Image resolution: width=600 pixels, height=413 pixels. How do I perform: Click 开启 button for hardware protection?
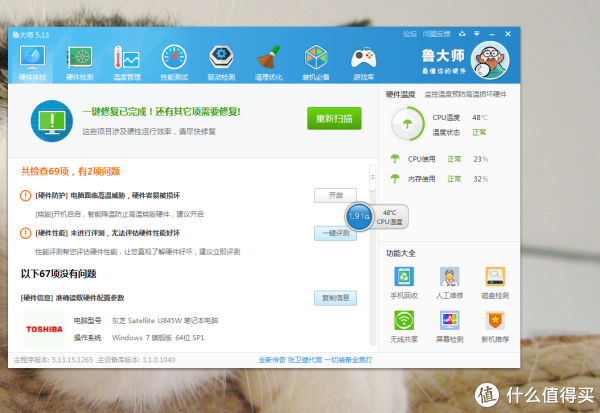(335, 195)
